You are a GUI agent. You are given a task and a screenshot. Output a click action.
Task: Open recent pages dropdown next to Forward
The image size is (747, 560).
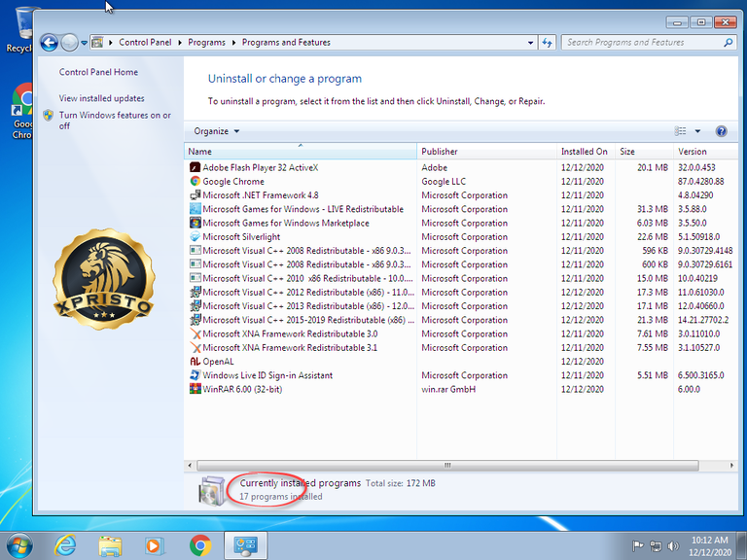click(84, 43)
